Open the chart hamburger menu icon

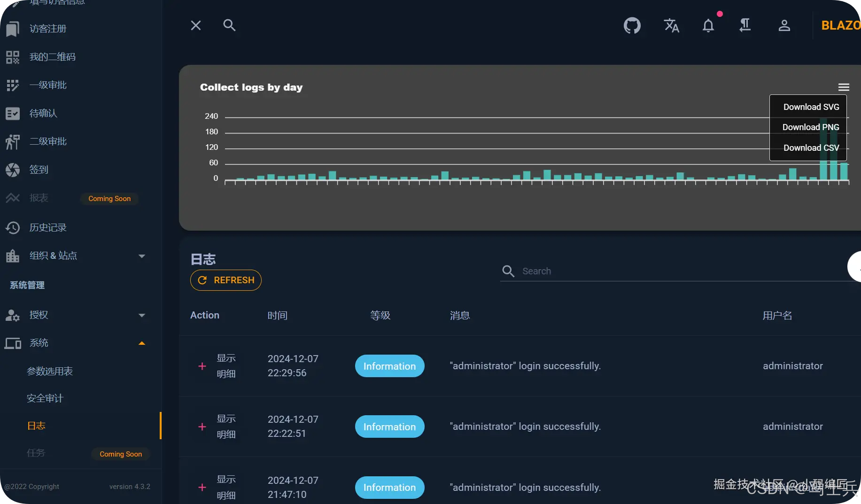844,86
